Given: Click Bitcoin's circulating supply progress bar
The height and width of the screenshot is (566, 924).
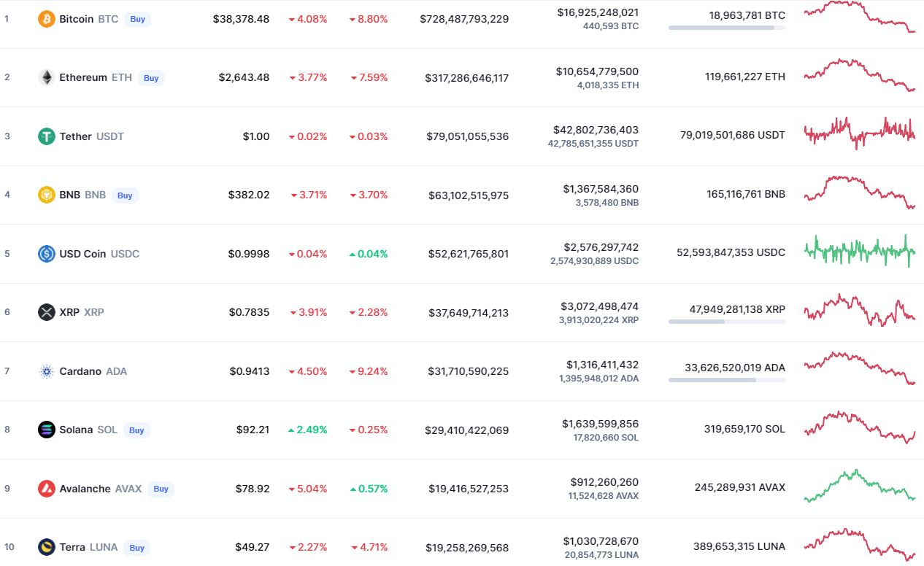Looking at the screenshot, I should (726, 28).
